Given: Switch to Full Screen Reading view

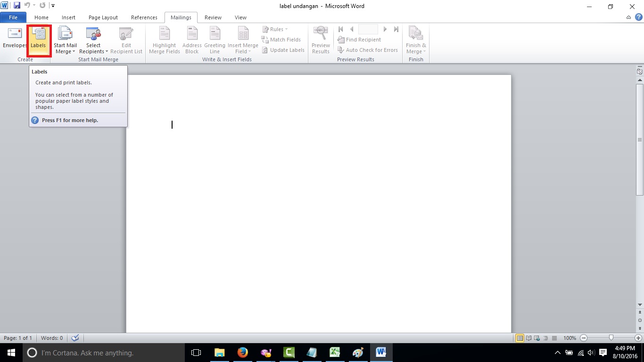Looking at the screenshot, I should coord(528,338).
